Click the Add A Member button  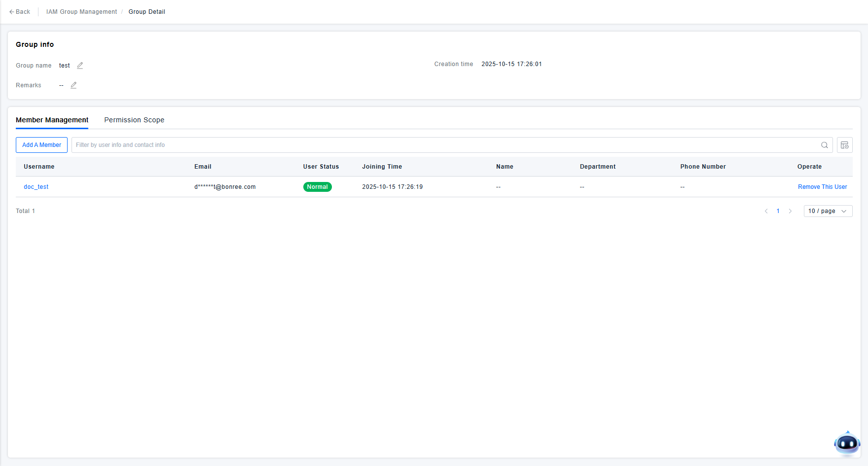coord(41,145)
